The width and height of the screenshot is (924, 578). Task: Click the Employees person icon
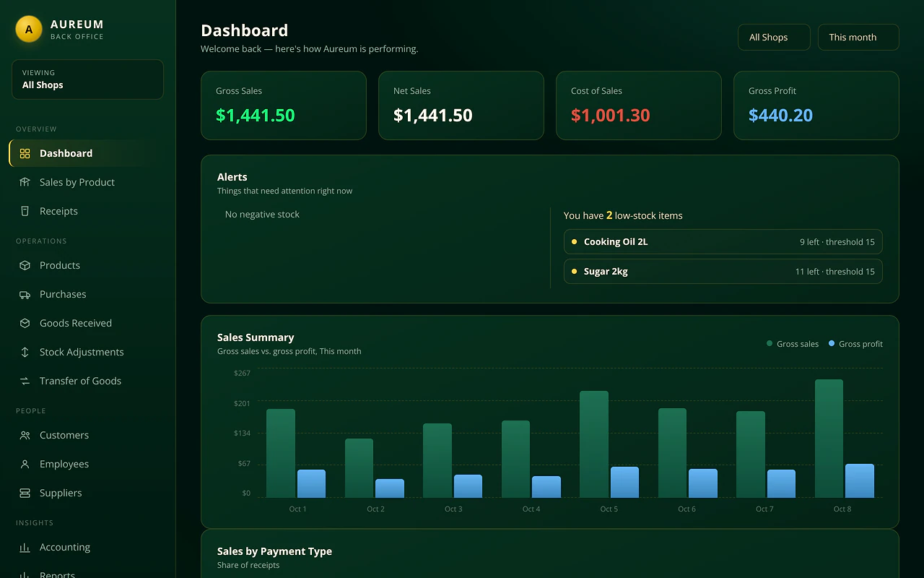pyautogui.click(x=25, y=464)
